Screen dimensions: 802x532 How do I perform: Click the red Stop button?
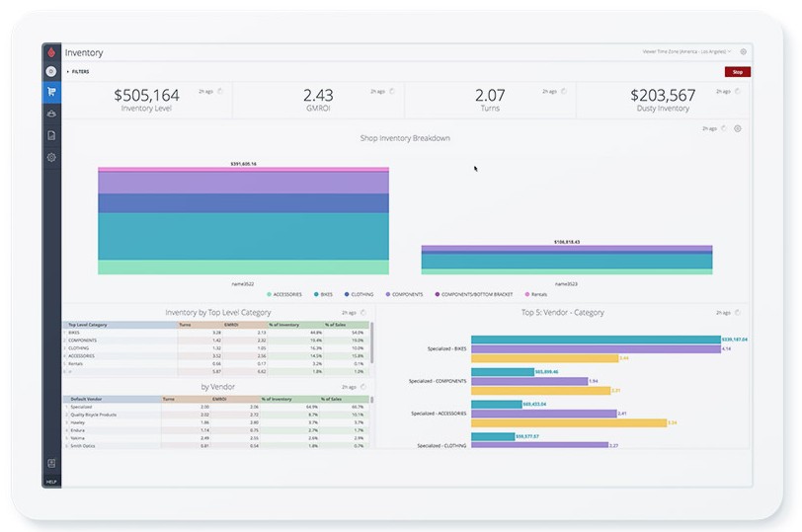[738, 72]
